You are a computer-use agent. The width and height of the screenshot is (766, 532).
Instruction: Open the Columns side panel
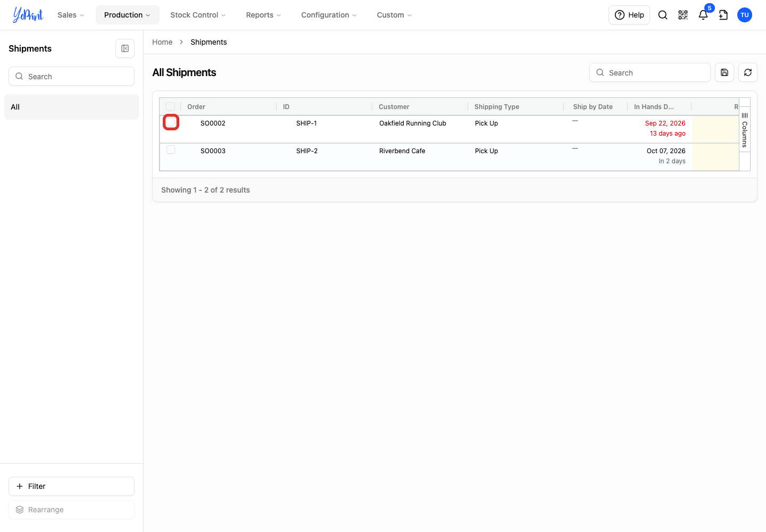pyautogui.click(x=745, y=130)
